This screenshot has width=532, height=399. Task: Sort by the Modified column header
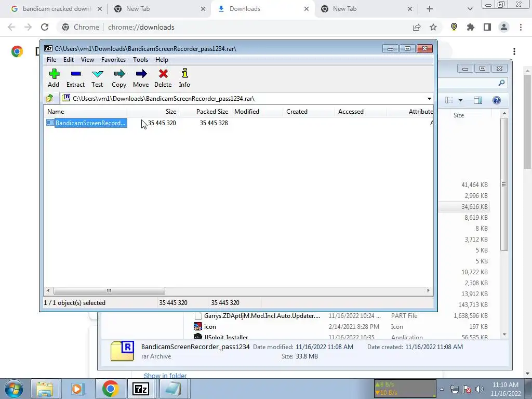click(257, 112)
